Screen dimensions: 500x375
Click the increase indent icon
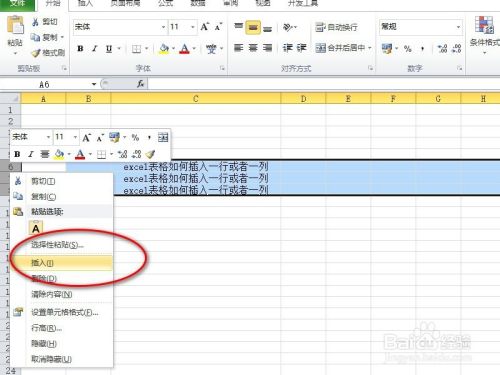point(301,48)
